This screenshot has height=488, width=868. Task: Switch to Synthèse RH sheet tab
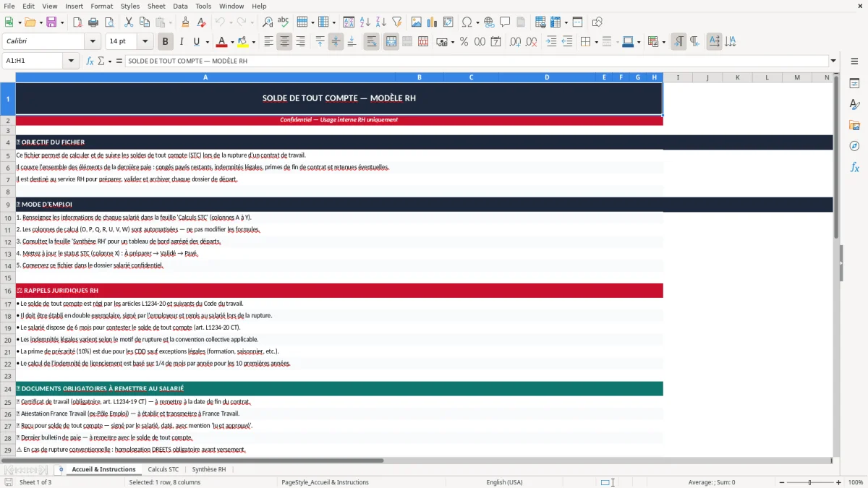[209, 469]
